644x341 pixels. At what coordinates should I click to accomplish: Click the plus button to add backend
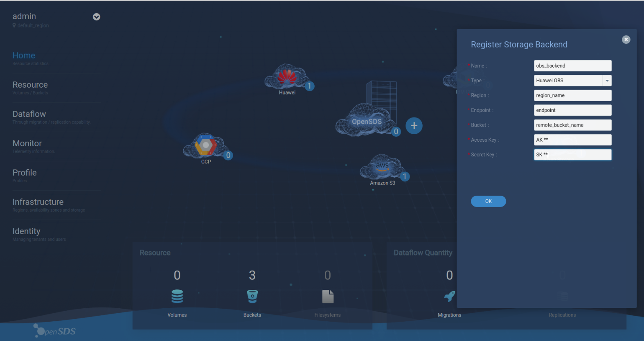[x=414, y=126]
